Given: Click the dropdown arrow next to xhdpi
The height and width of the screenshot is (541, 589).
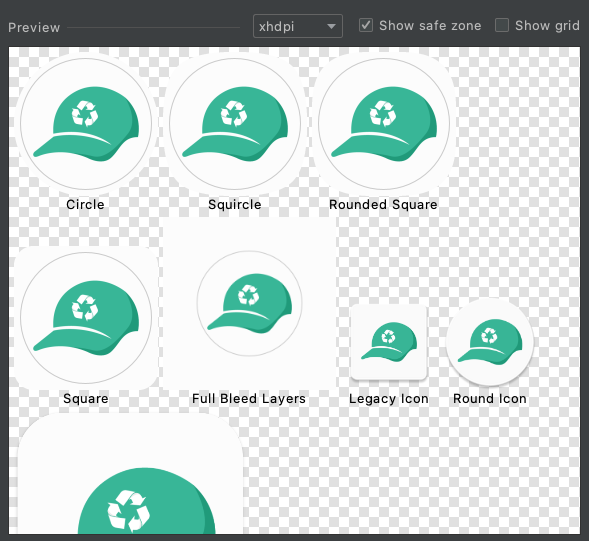Looking at the screenshot, I should pos(331,26).
